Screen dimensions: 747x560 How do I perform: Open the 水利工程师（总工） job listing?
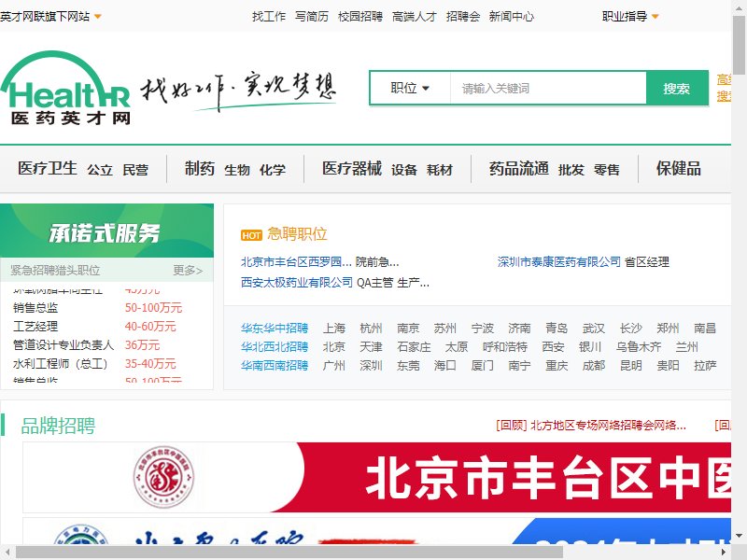[x=61, y=363]
